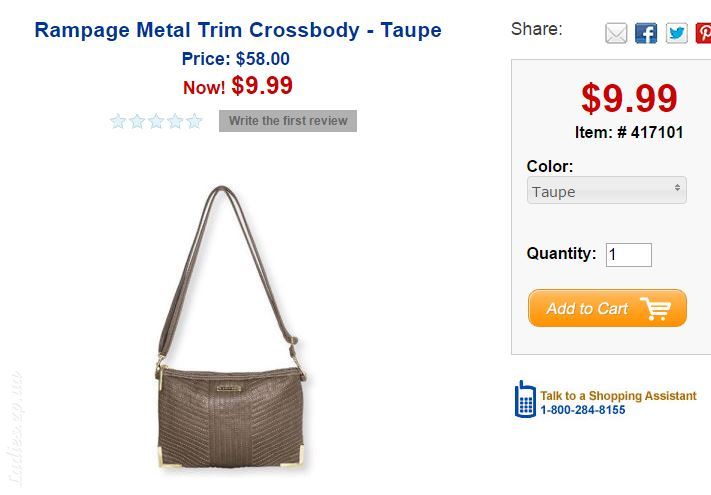Set a four-star rating
711x495 pixels.
[175, 121]
